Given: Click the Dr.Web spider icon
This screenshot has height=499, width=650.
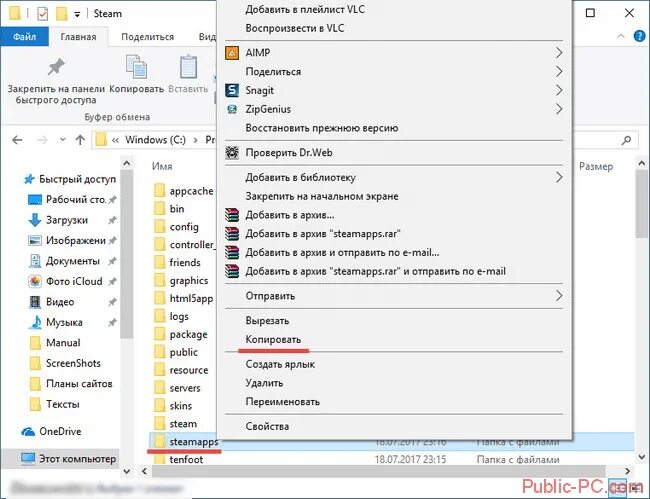Looking at the screenshot, I should tap(232, 153).
